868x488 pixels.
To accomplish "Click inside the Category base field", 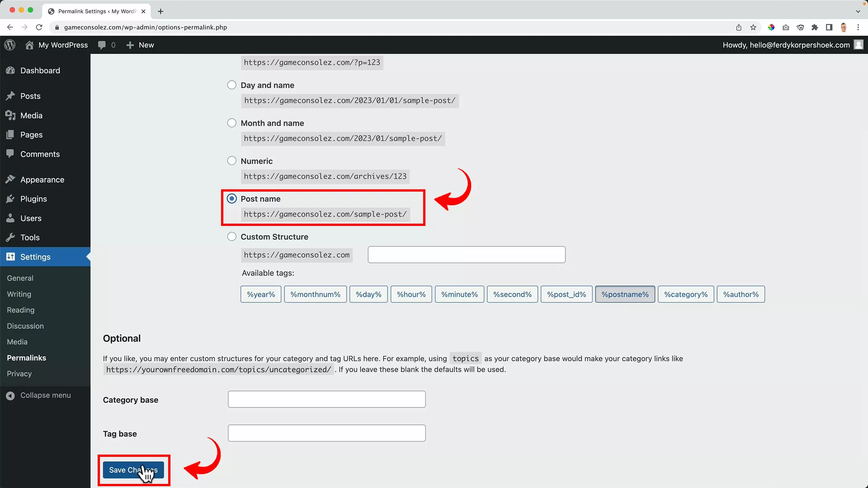I will click(326, 399).
